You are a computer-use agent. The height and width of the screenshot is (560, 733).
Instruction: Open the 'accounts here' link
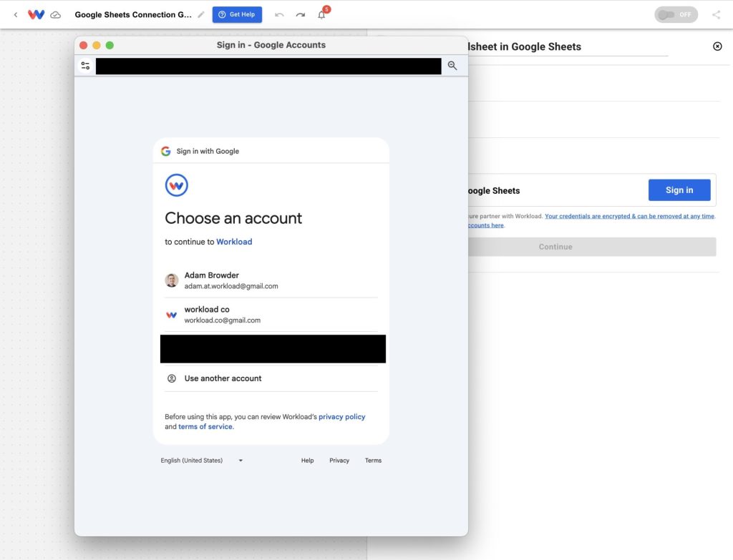[x=486, y=225]
